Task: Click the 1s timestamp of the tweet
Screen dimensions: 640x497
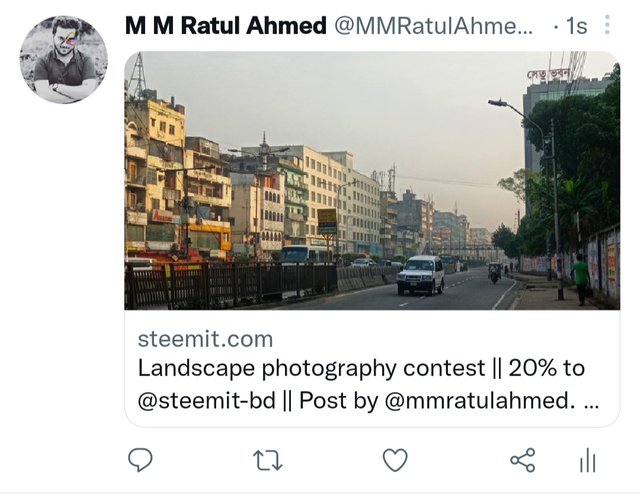Action: click(x=576, y=27)
